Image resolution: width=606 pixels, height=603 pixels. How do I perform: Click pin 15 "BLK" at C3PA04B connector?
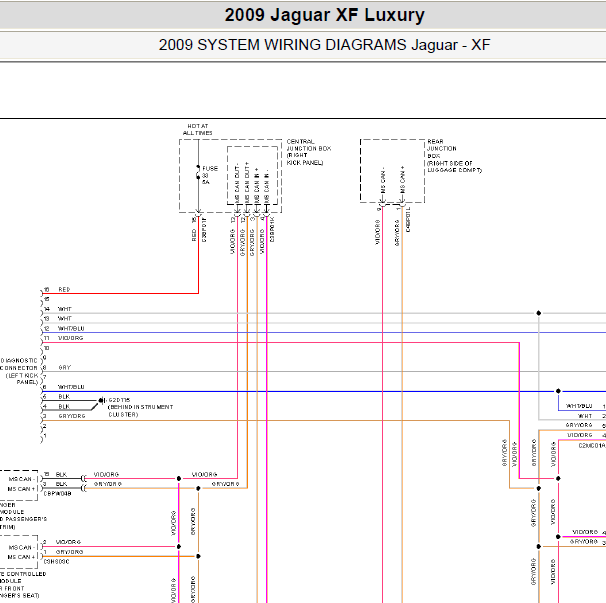pos(61,474)
